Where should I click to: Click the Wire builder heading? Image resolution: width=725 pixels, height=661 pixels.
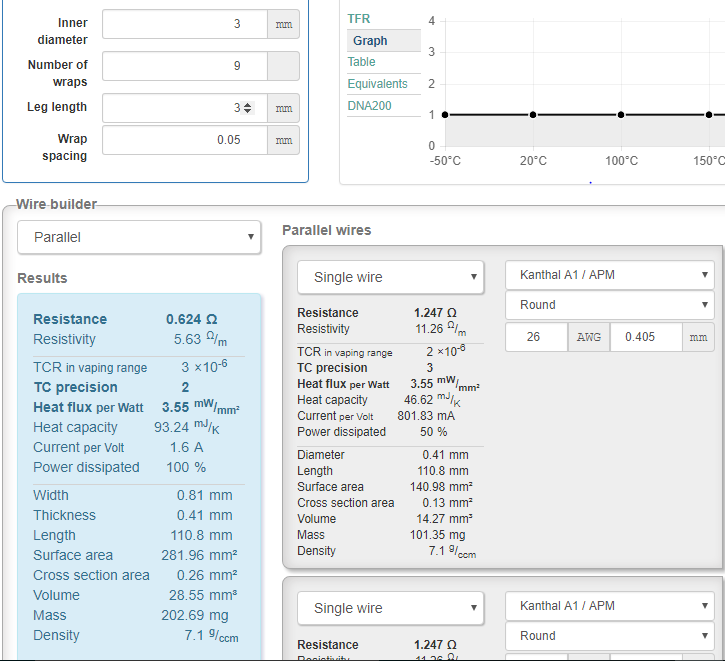[x=56, y=204]
